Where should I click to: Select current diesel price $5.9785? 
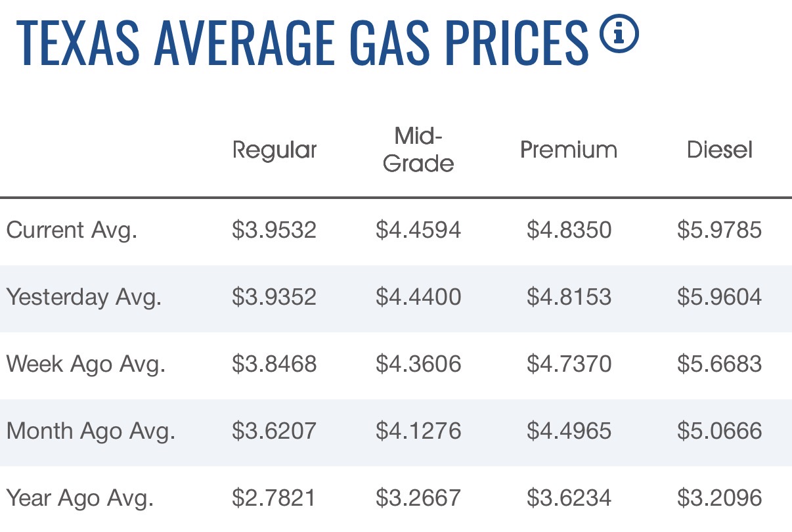click(720, 230)
